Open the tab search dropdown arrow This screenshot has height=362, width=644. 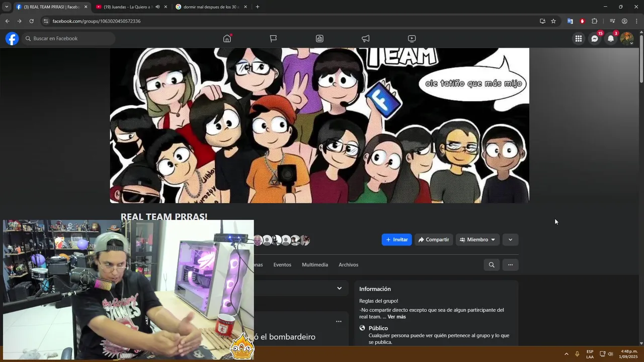click(7, 7)
